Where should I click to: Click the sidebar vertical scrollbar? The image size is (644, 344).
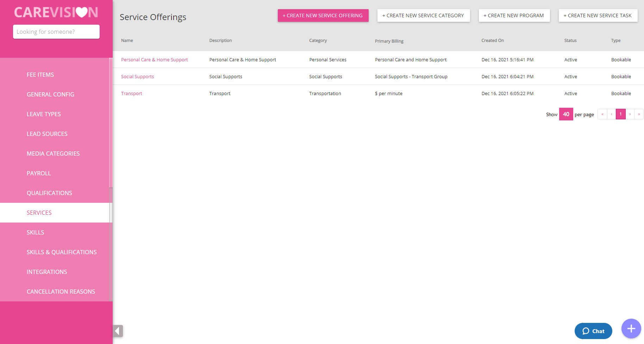[111, 123]
